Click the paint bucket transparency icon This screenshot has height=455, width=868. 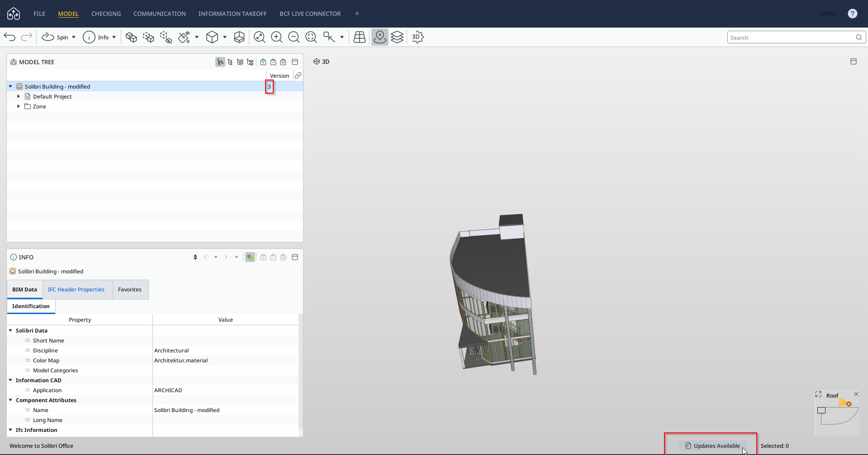point(184,37)
